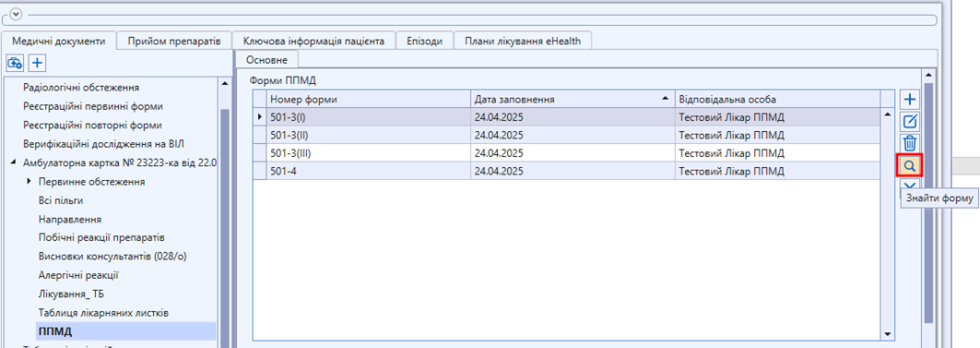Collapse the panel with top circular chevron
Image resolution: width=980 pixels, height=348 pixels.
coord(17,14)
